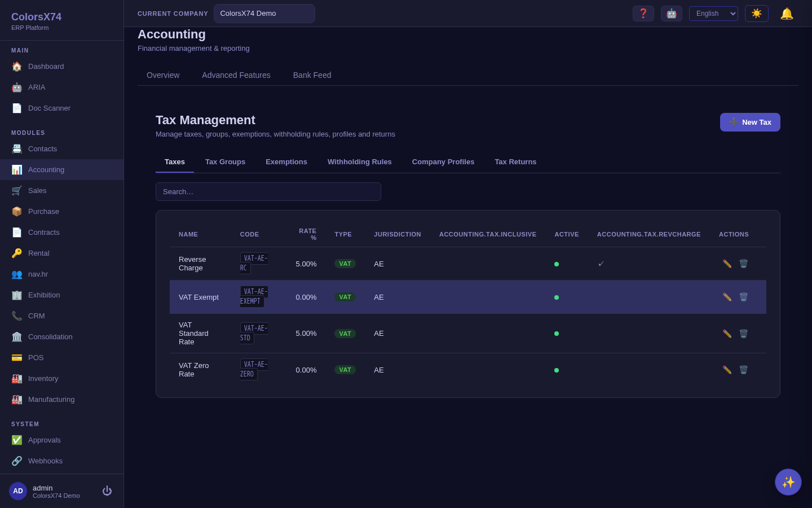Open nav.hr people icon

[17, 274]
